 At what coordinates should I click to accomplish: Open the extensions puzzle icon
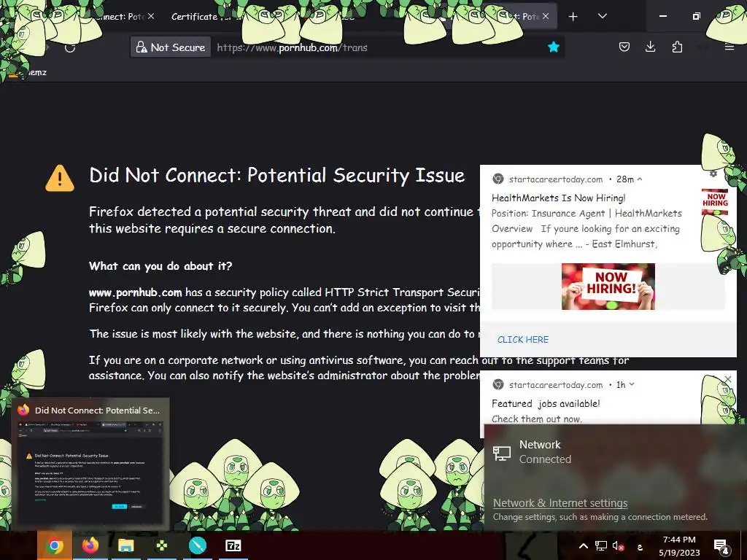coord(677,47)
